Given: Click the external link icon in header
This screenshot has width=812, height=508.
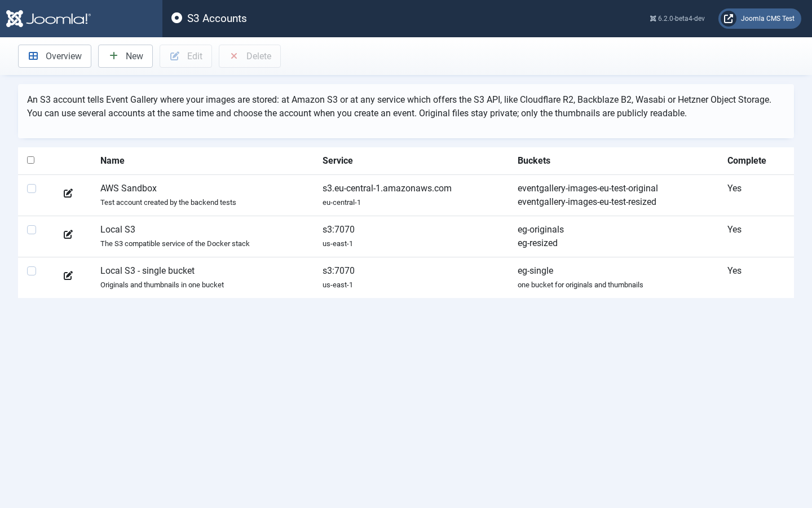Looking at the screenshot, I should [x=729, y=19].
